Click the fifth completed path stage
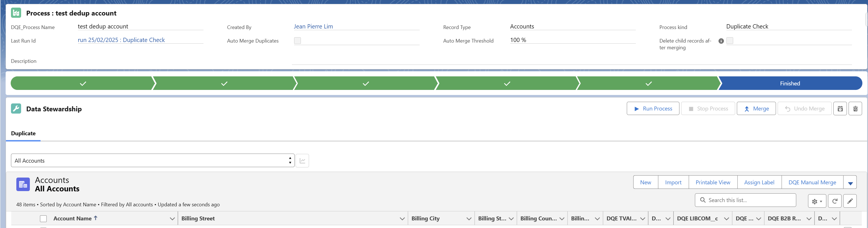Viewport: 868px width, 228px height. tap(648, 83)
